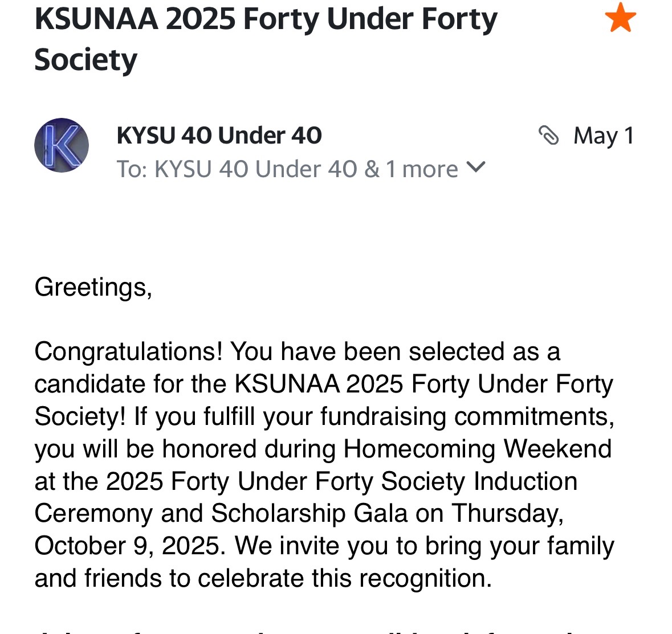
Task: Click "Homecoming Weekend" in the email body
Action: tap(477, 449)
